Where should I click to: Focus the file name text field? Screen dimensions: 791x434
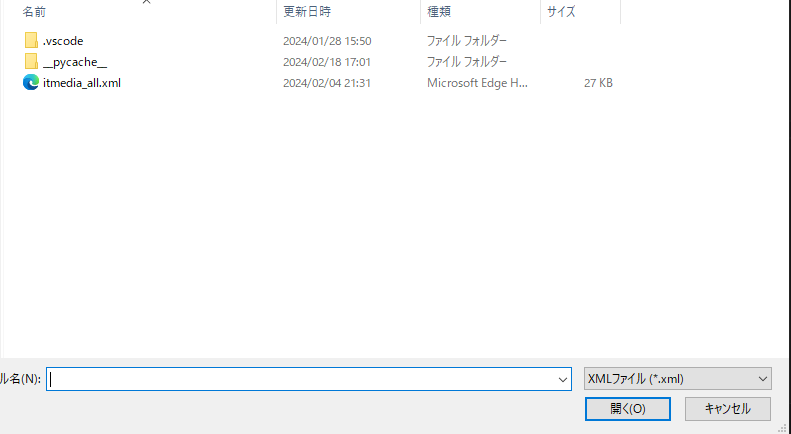click(300, 380)
